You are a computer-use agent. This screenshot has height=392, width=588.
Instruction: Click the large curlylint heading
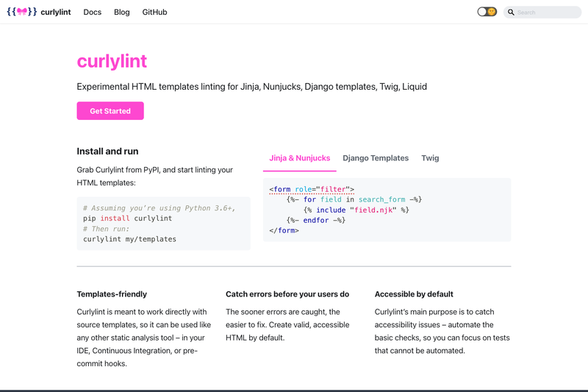coord(112,61)
